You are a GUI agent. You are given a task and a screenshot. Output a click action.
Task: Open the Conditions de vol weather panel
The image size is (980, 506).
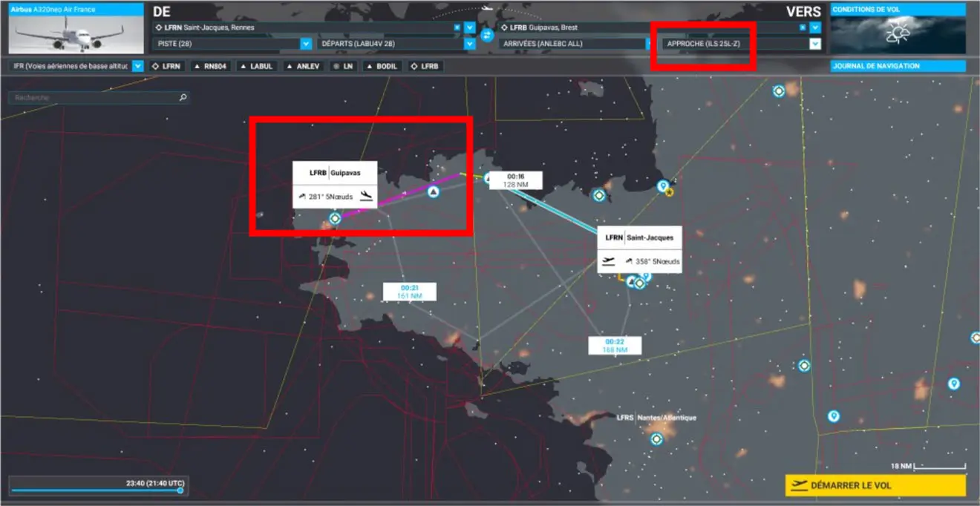pyautogui.click(x=898, y=30)
